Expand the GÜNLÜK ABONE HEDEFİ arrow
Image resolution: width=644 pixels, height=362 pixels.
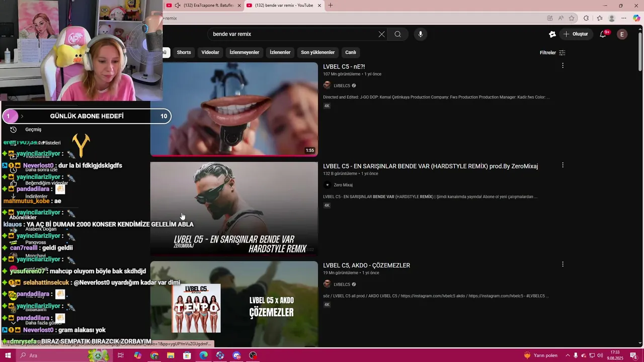(x=22, y=116)
